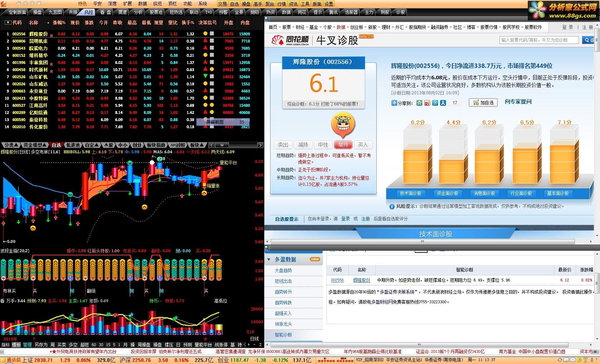This screenshot has width=600, height=364.
Task: Click the blue search button in 牛叉诊股 header
Action: (x=588, y=40)
